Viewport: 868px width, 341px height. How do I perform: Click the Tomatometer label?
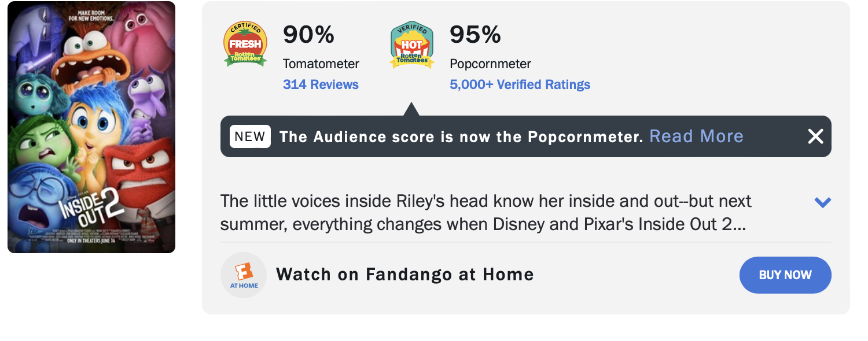(321, 64)
